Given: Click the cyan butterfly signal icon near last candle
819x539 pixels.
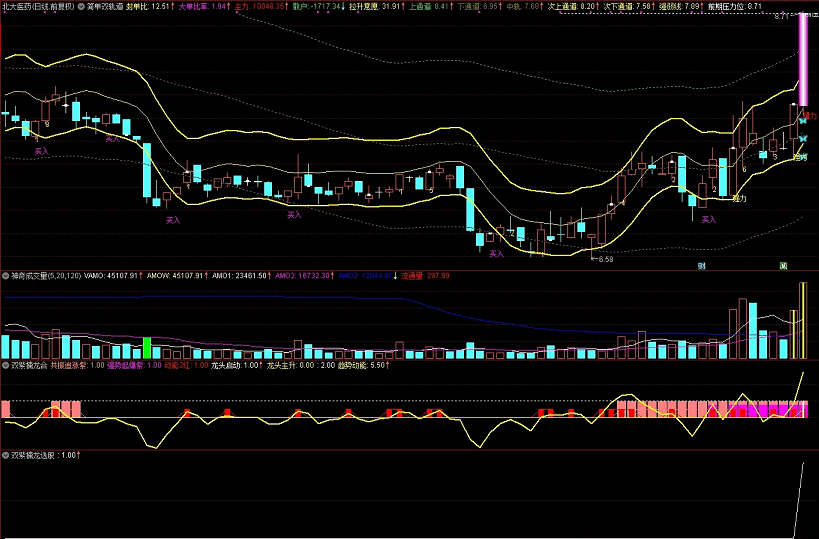Looking at the screenshot, I should tap(803, 121).
